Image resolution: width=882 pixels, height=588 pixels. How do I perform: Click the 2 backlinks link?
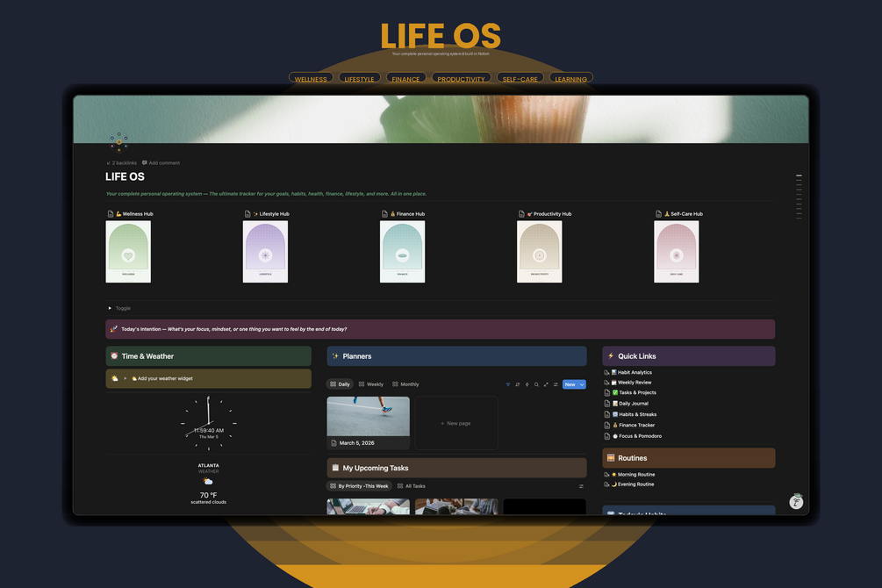[121, 163]
